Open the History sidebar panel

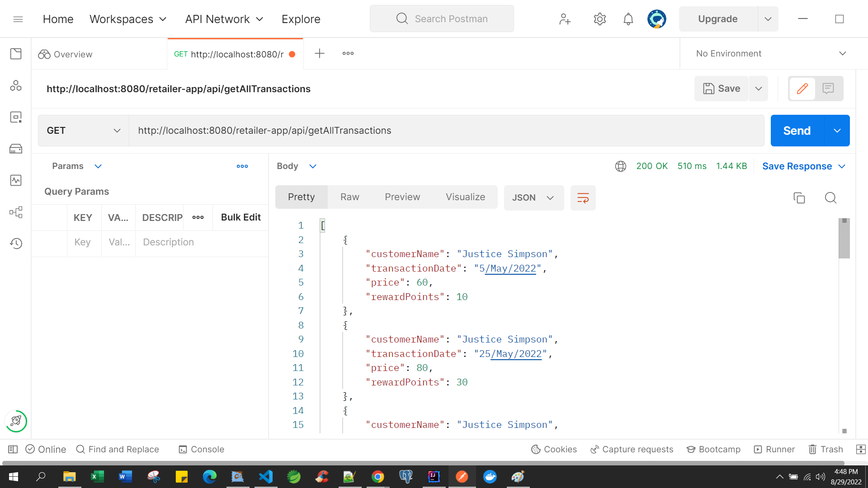[16, 243]
